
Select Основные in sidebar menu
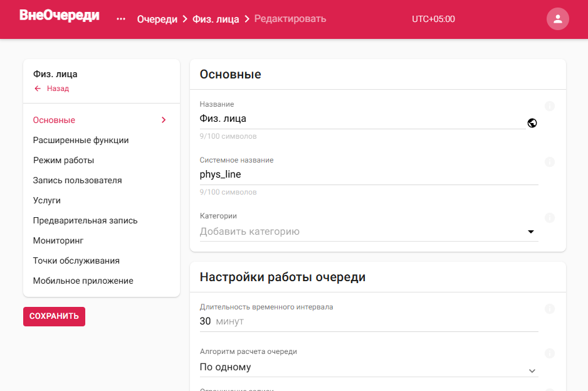pyautogui.click(x=54, y=121)
